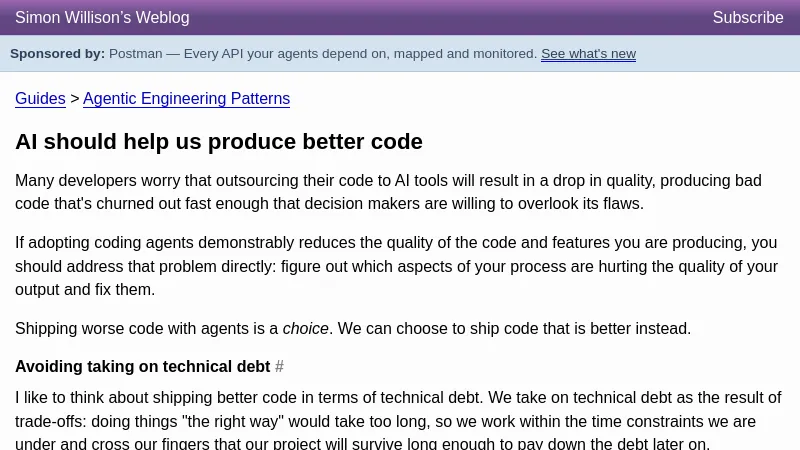Click the empty purple header bar area
The height and width of the screenshot is (450, 800).
[450, 18]
